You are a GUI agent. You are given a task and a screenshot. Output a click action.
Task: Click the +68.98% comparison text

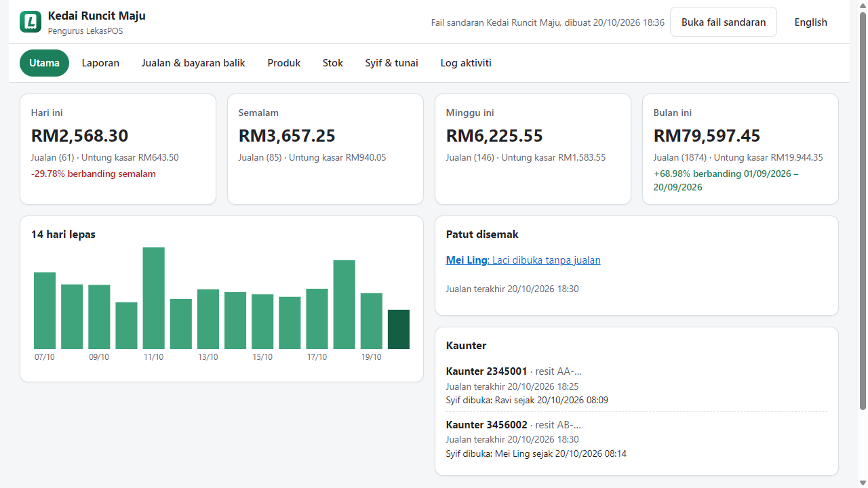coord(726,180)
